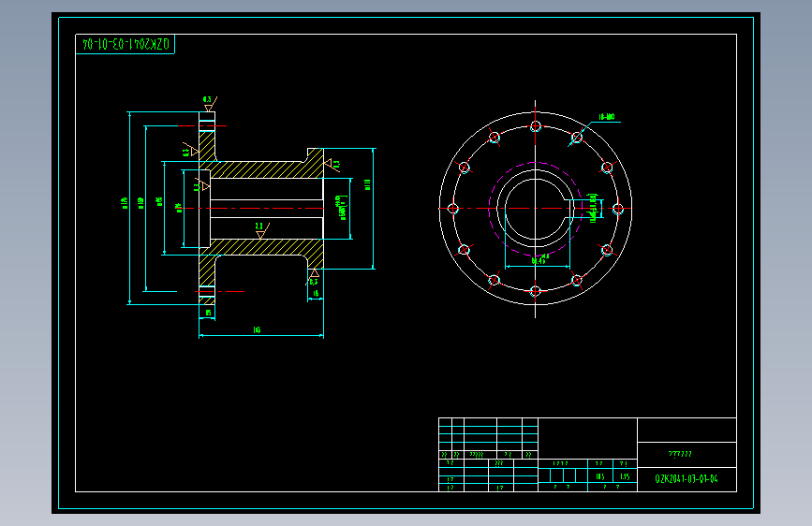812x526 pixels.
Task: Select the 1.15 cell in the title block
Action: coord(625,476)
